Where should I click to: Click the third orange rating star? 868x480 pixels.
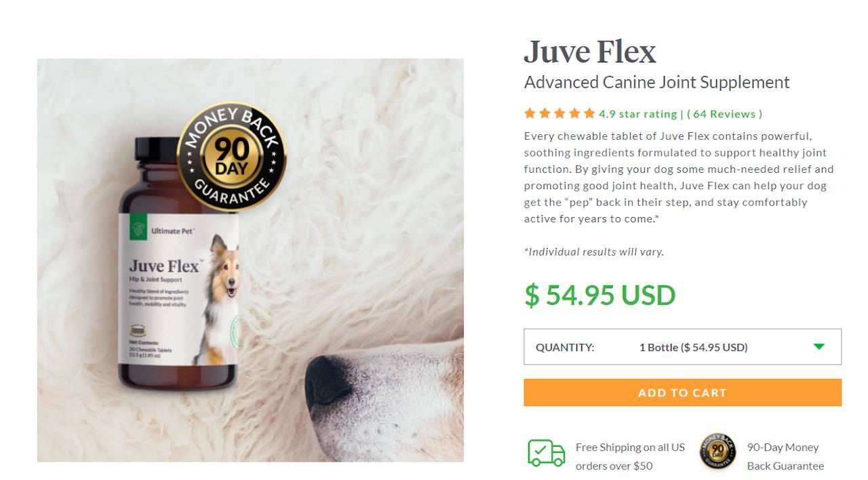tap(559, 113)
